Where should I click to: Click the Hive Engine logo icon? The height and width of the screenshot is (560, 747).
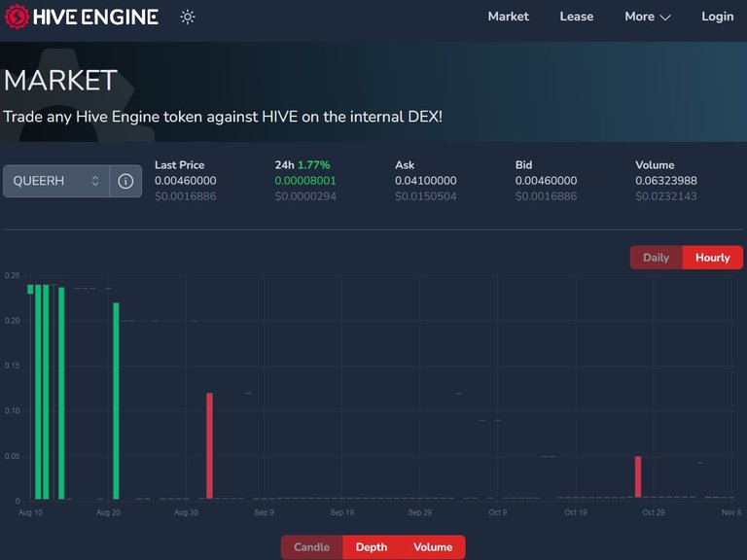(17, 17)
